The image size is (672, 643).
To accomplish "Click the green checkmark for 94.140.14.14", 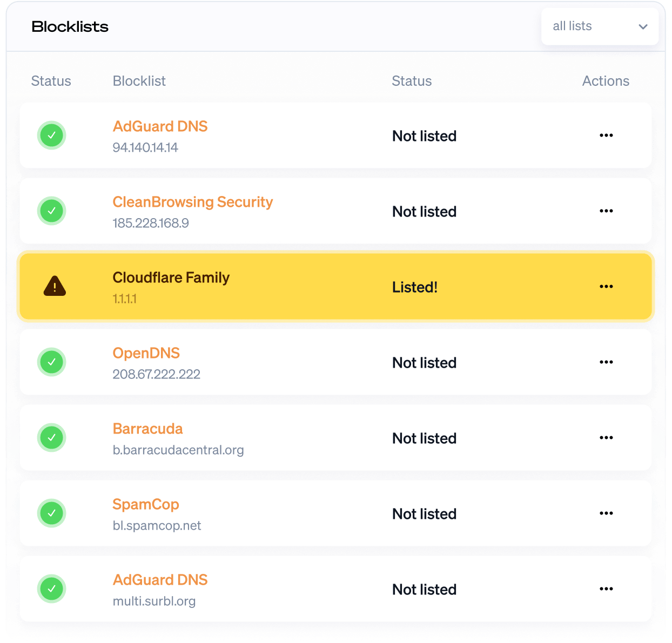I will [x=52, y=136].
